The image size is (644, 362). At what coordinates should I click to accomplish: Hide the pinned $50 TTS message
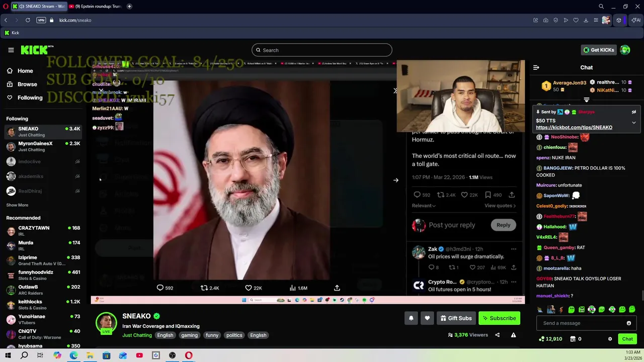tap(634, 112)
